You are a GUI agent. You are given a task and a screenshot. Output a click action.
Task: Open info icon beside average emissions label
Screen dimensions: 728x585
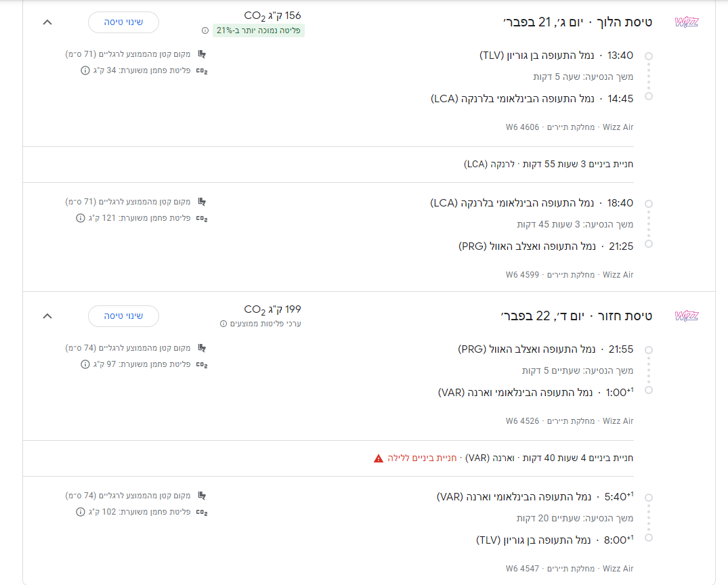pyautogui.click(x=223, y=324)
